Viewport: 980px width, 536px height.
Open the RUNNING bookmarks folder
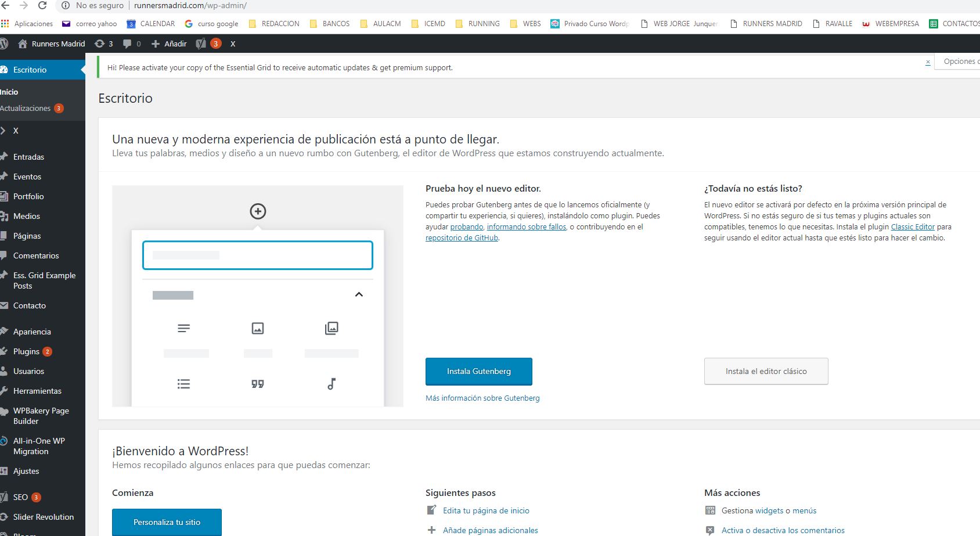tap(477, 24)
